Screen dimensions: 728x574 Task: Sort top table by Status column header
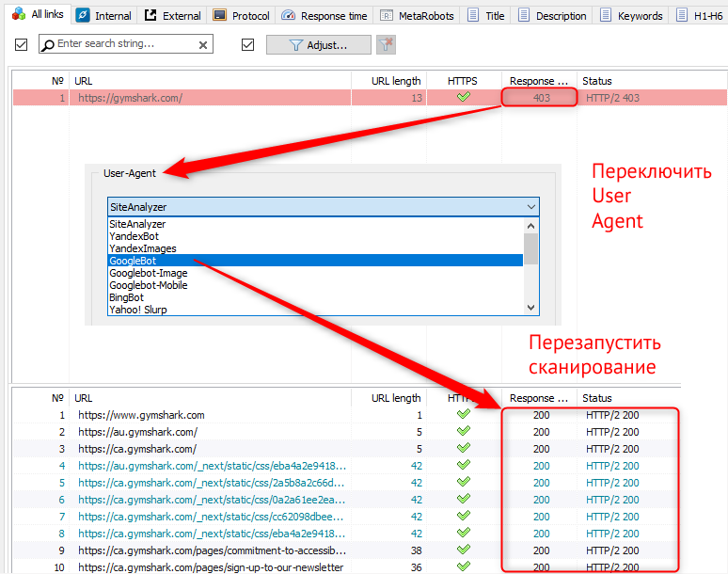tap(653, 81)
